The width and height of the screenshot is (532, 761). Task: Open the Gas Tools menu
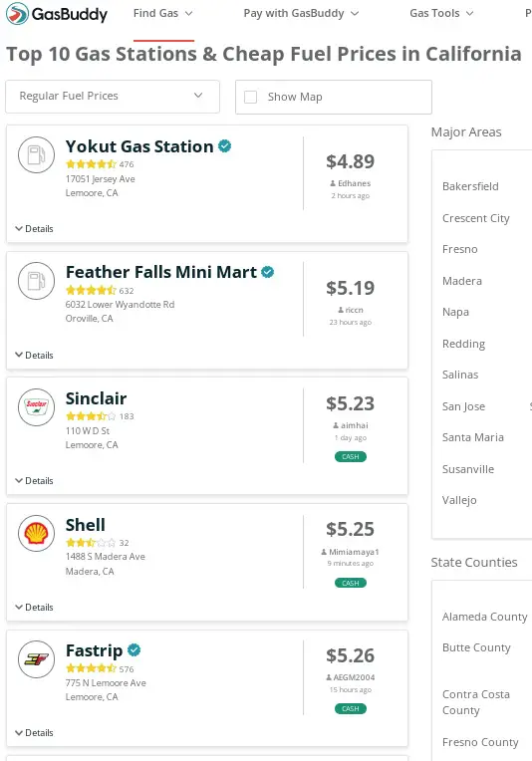tap(441, 13)
